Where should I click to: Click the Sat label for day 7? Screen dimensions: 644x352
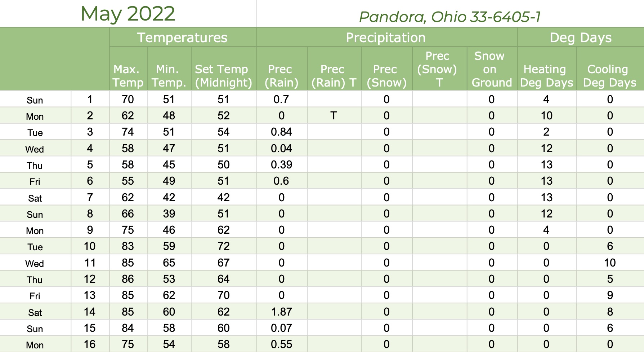(35, 198)
